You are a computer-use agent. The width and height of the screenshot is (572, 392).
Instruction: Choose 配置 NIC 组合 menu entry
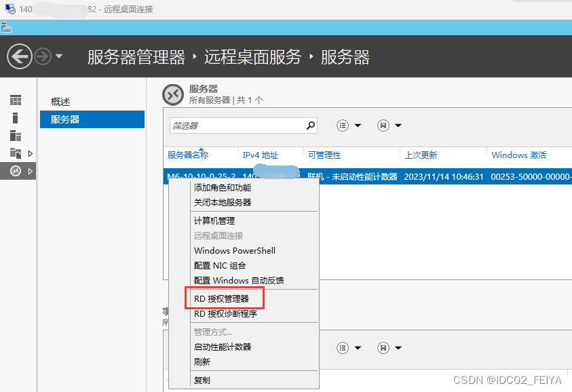[x=220, y=265]
